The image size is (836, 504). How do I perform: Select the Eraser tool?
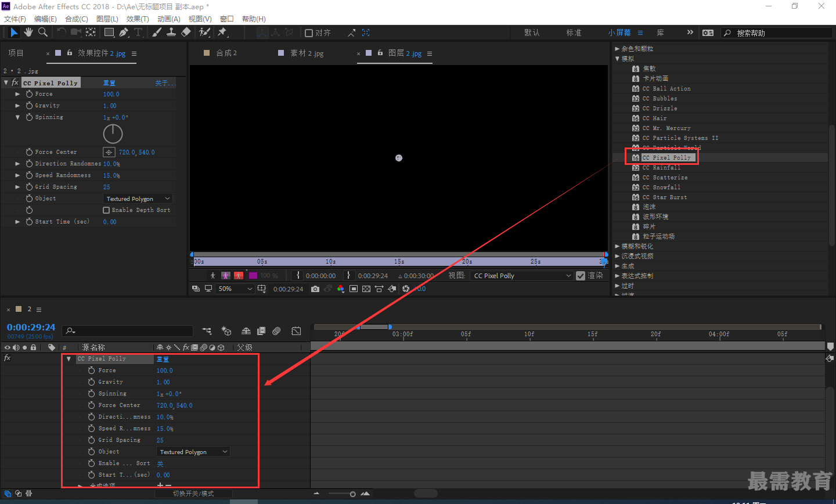[x=186, y=33]
